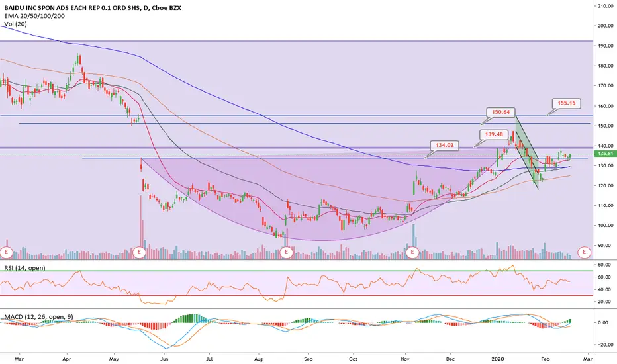This screenshot has height=364, width=617.
Task: Click the earnings E marker at early November
Action: (412, 252)
